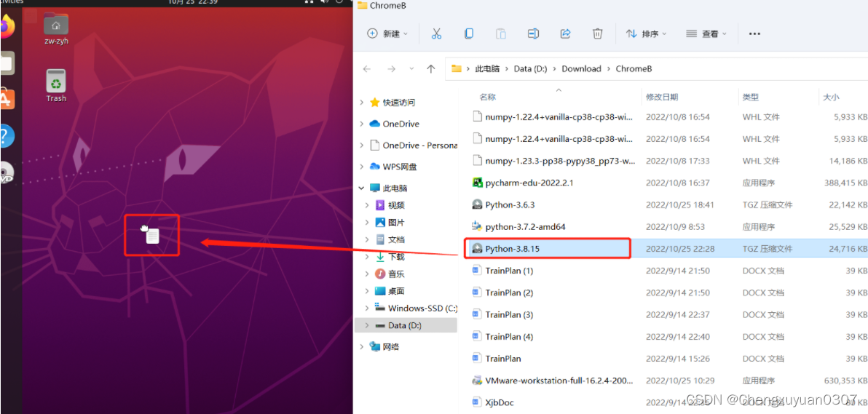Open the 排序 (Sort) dropdown
The width and height of the screenshot is (868, 414).
[646, 33]
